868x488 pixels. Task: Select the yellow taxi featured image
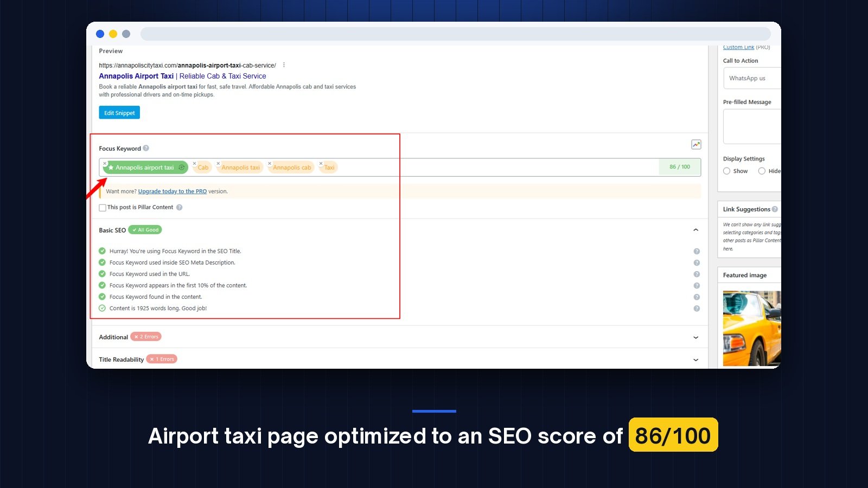[x=752, y=329]
